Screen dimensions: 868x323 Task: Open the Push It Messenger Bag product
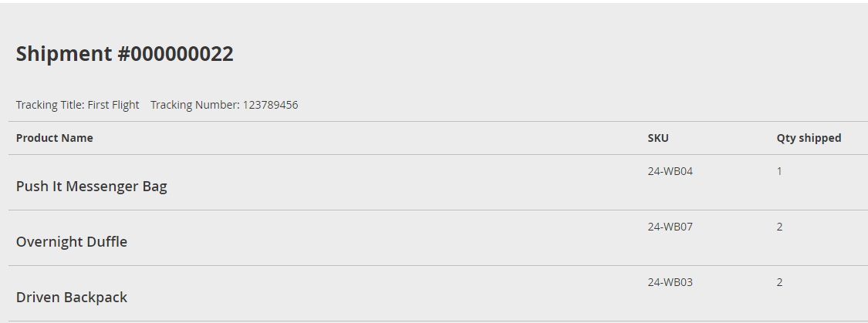point(92,186)
